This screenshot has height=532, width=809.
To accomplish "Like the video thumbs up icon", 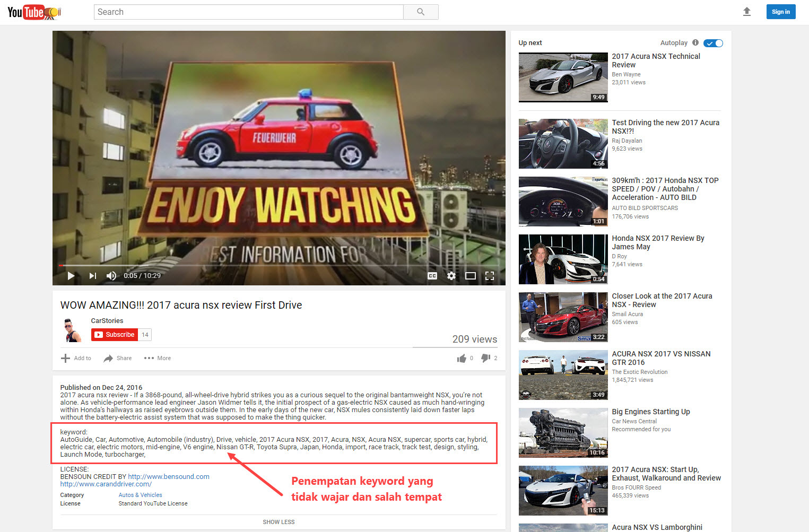I will coord(462,359).
